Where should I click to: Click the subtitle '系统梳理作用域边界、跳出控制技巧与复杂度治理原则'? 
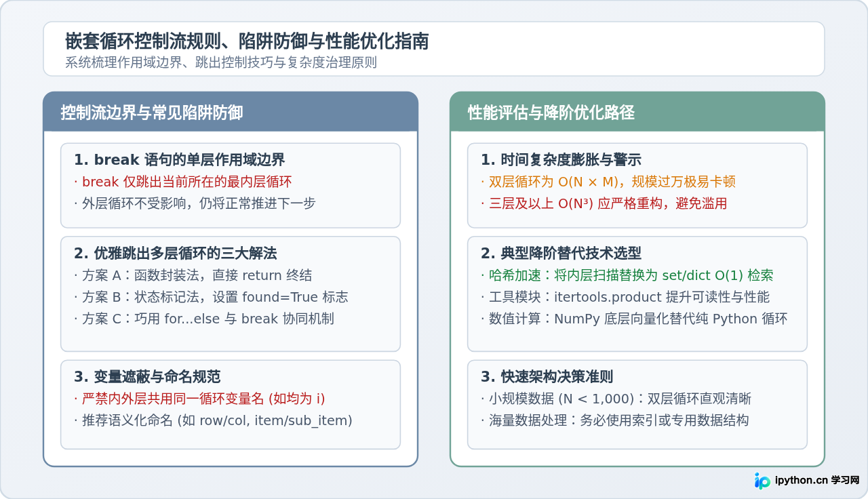pos(221,63)
